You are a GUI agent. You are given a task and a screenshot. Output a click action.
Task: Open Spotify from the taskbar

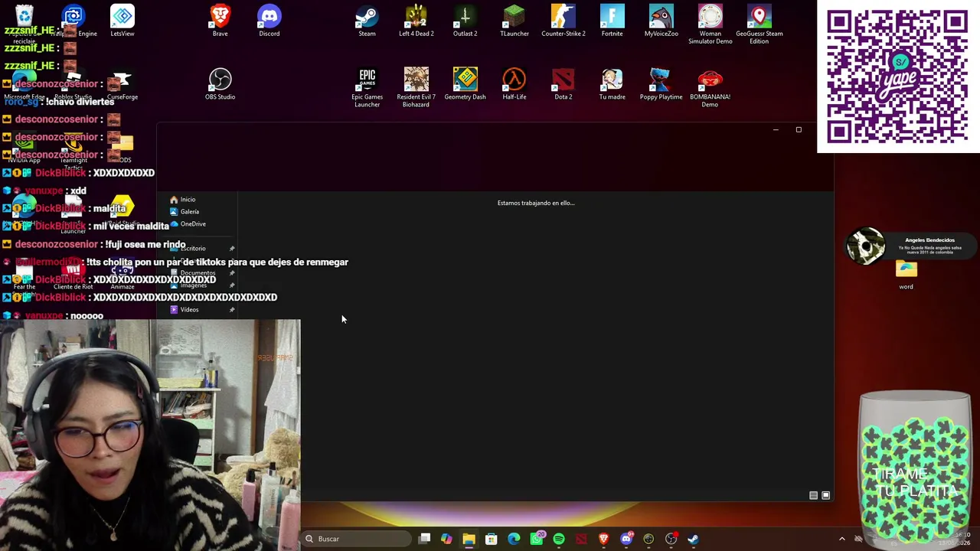click(x=559, y=539)
